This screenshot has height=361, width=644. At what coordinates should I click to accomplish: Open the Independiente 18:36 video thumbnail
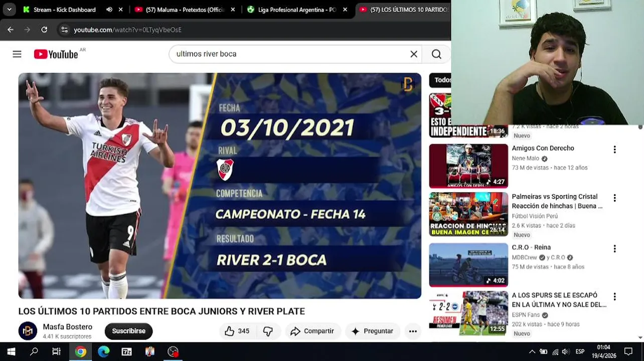pyautogui.click(x=468, y=115)
